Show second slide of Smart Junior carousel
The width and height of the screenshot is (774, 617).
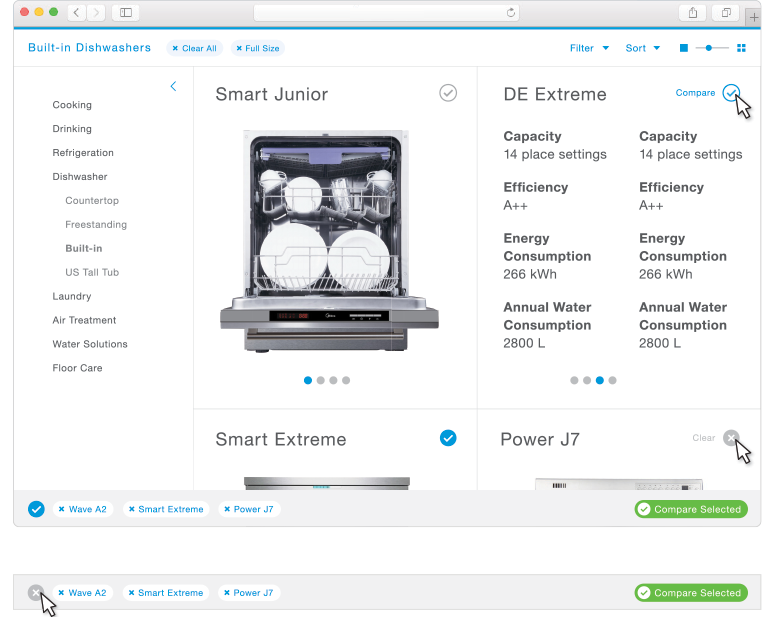pos(320,380)
